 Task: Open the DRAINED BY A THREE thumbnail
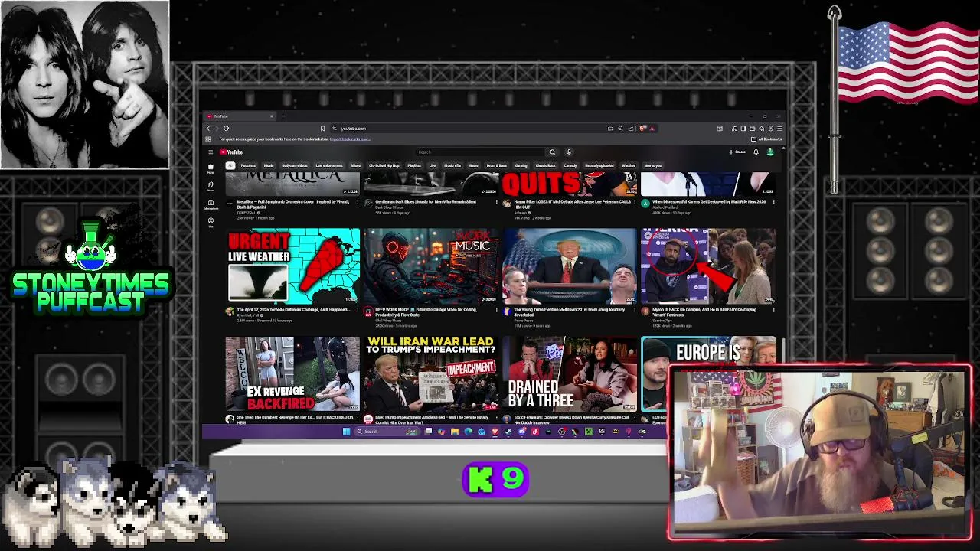pos(570,373)
